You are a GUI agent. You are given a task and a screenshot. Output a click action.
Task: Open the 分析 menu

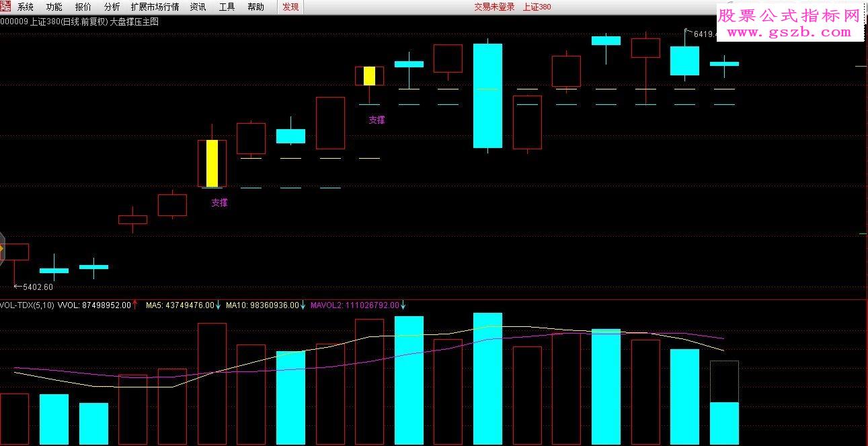coord(112,7)
